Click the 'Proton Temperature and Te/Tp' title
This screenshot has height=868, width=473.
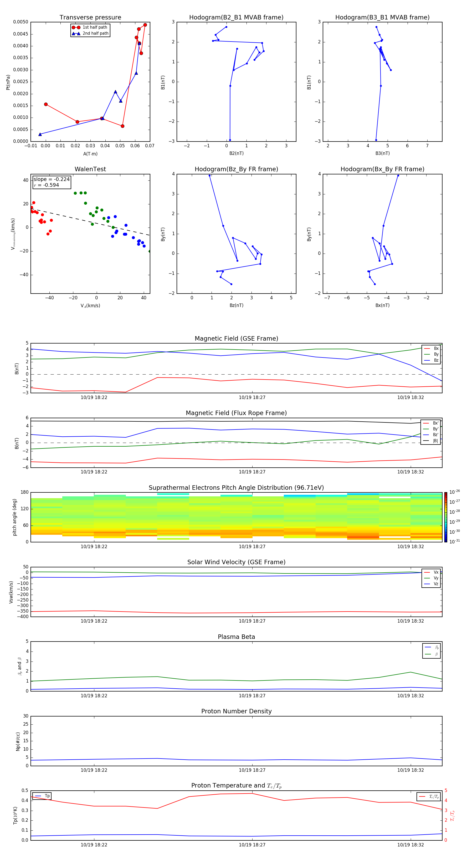pos(236,786)
